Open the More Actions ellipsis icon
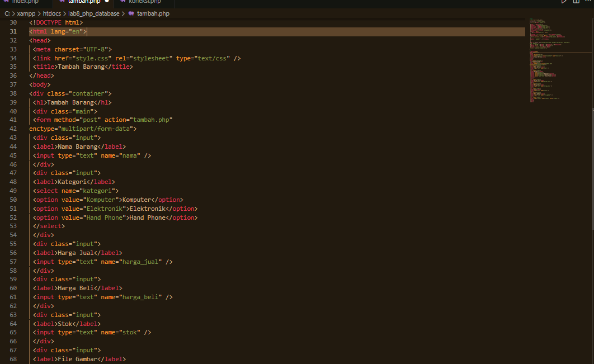 point(587,2)
